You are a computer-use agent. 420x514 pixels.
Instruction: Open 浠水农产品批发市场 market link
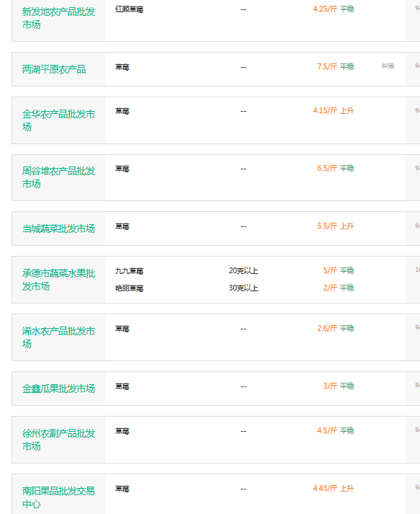pyautogui.click(x=58, y=337)
